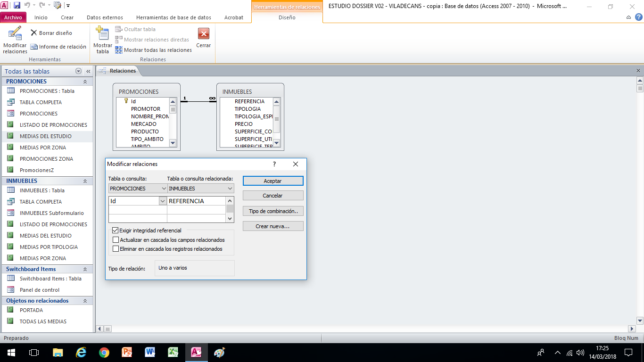Open the Id field dropdown arrow
This screenshot has width=644, height=362.
(x=163, y=201)
